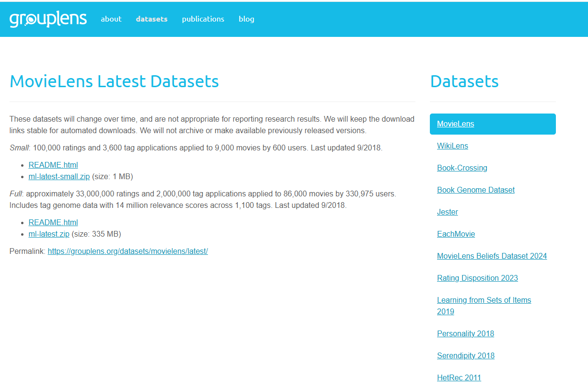Open the datasets menu item
588x388 pixels.
tap(152, 19)
